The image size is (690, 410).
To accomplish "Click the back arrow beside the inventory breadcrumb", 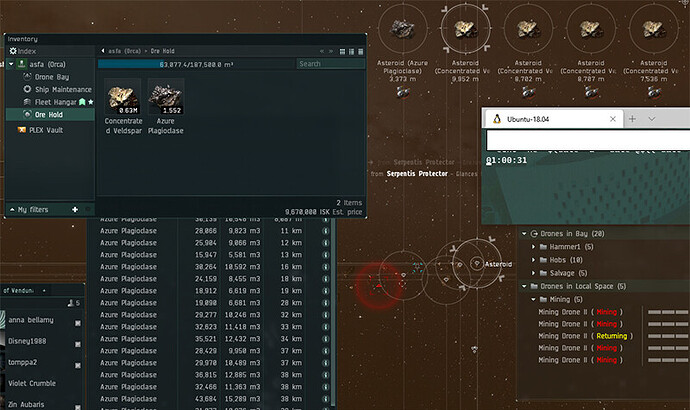I will tap(103, 51).
